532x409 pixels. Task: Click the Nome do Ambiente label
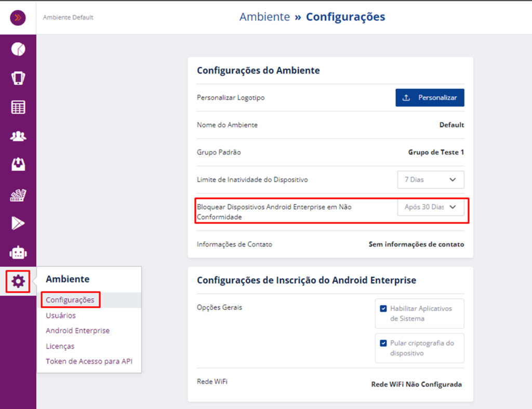pos(228,125)
